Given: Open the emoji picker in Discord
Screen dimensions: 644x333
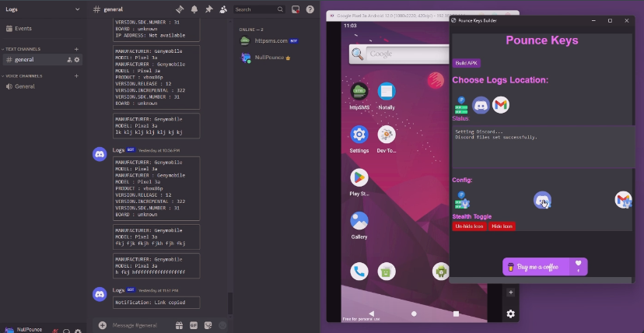Looking at the screenshot, I should tap(222, 325).
